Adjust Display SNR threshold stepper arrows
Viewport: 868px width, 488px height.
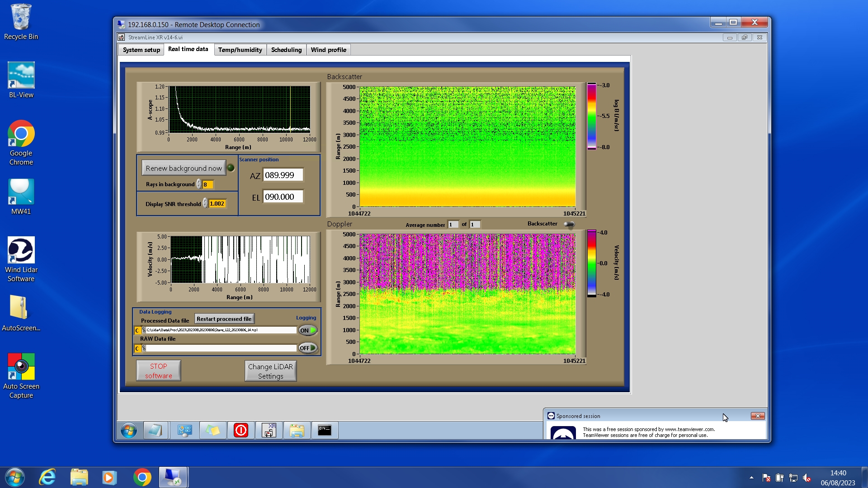click(205, 203)
